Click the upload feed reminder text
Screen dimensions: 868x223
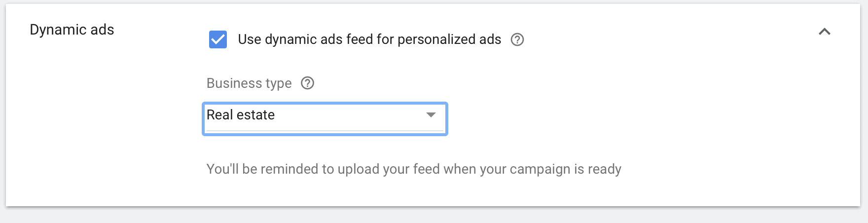tap(414, 169)
